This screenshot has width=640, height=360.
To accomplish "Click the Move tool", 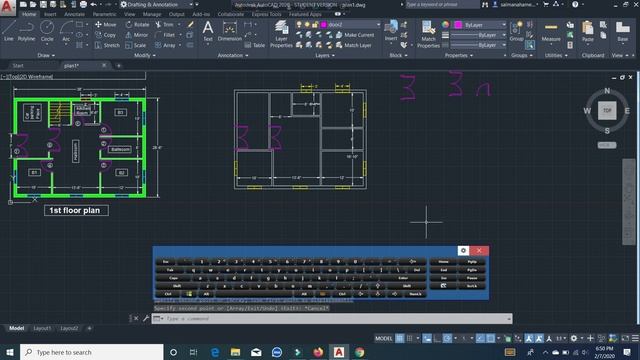I will pos(106,24).
